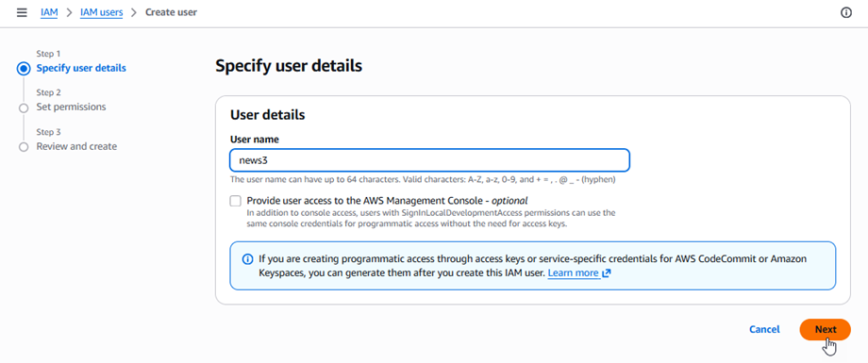Click the Set permissions step label
Viewport: 868px width, 363px height.
[71, 107]
